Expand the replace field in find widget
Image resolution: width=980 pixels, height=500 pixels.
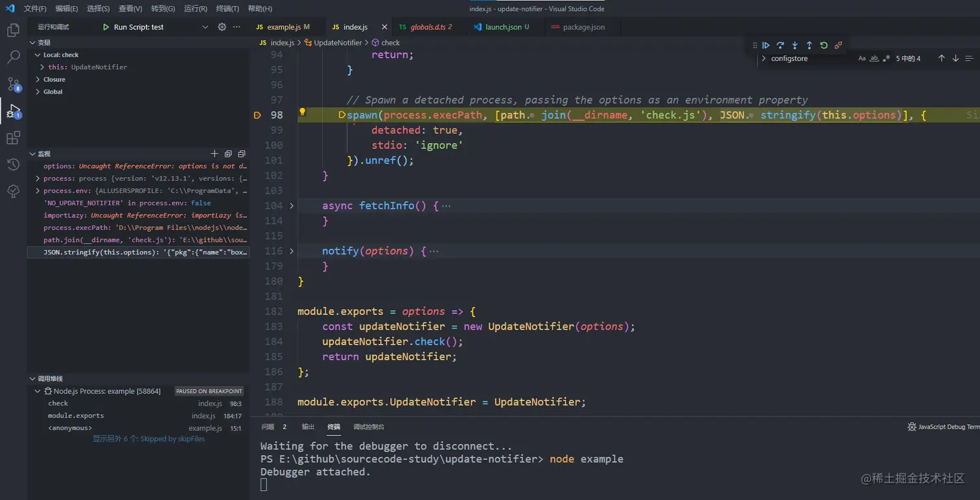[x=764, y=58]
